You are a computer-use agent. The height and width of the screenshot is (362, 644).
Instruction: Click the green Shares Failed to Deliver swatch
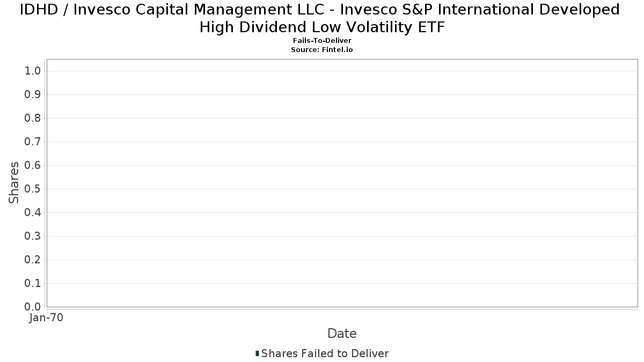(258, 353)
